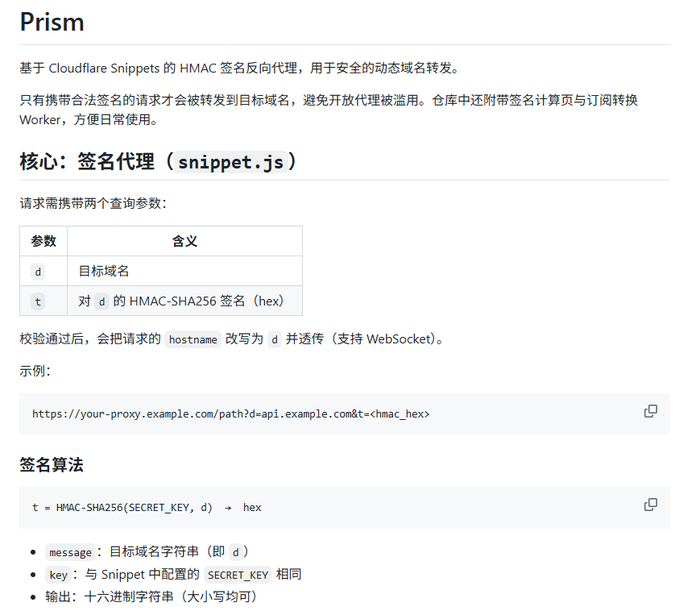
Task: Click the example URL https://your-proxy.example.com text
Action: [231, 414]
